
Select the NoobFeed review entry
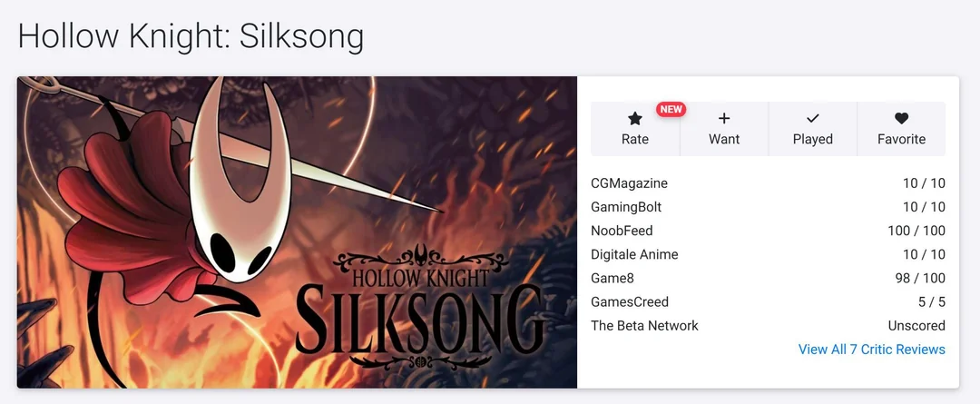click(769, 231)
